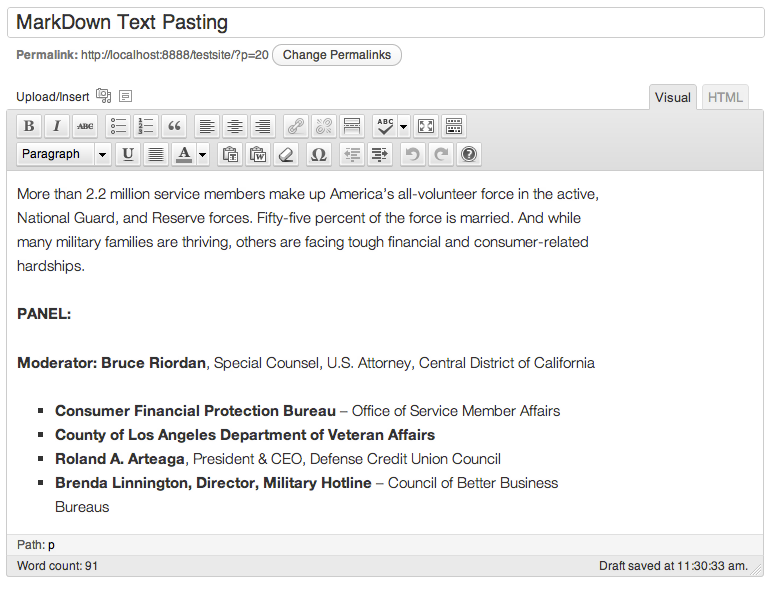Switch to the Visual editor tab
The image size is (775, 590).
pyautogui.click(x=673, y=97)
